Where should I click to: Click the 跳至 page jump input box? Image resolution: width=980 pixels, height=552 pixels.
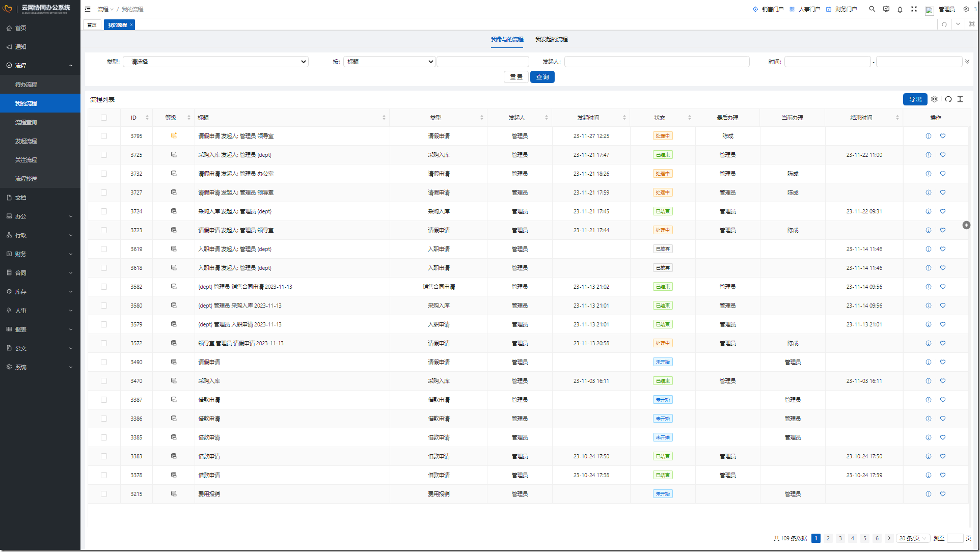[955, 538]
